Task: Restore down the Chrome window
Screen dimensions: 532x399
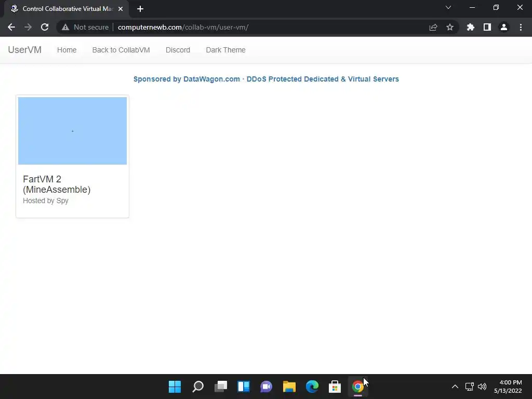Action: coord(496,7)
